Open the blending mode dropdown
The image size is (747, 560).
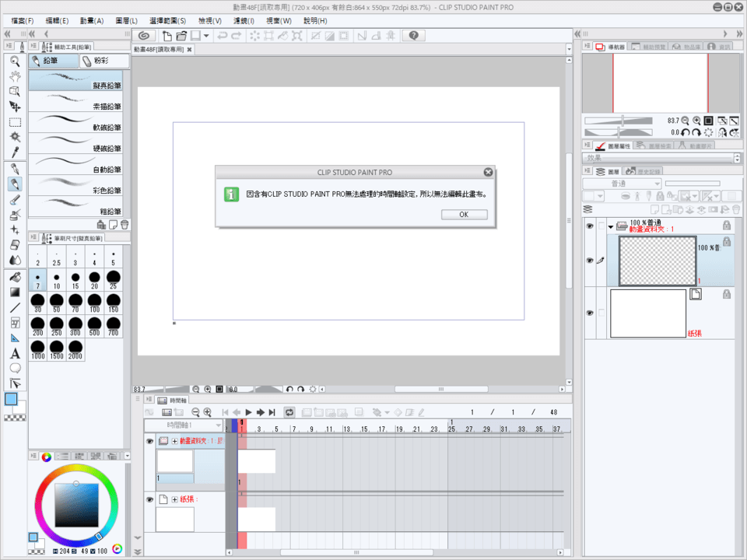622,184
